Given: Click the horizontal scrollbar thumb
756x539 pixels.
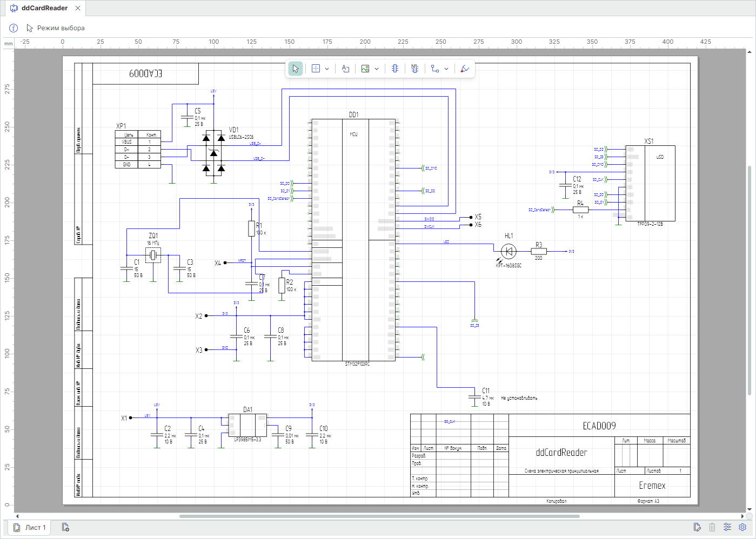Looking at the screenshot, I should pos(379,516).
